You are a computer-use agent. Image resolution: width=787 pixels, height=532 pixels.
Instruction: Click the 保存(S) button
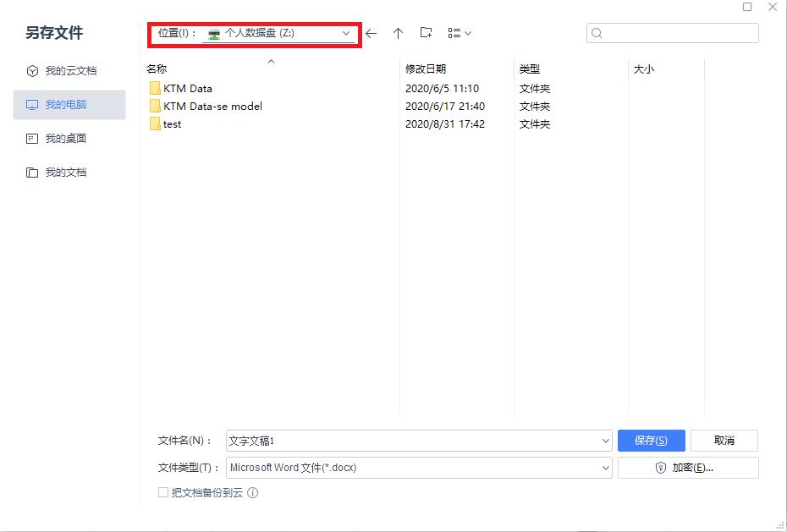(651, 441)
